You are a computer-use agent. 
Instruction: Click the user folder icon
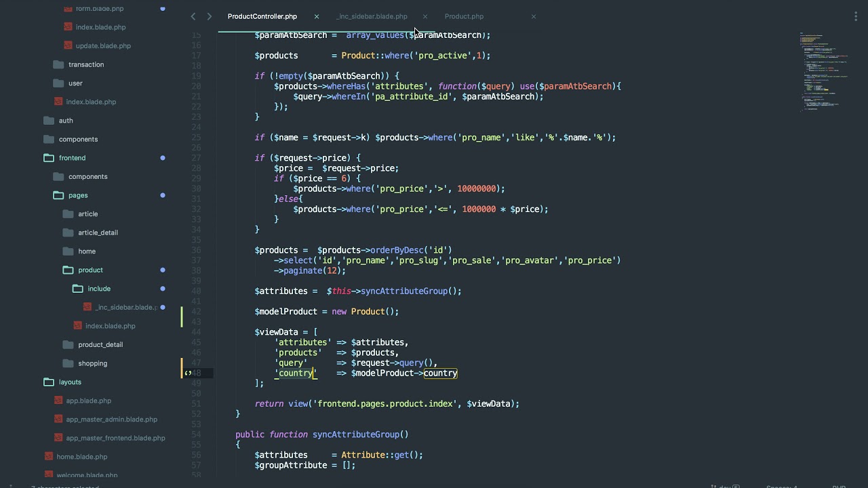click(58, 83)
